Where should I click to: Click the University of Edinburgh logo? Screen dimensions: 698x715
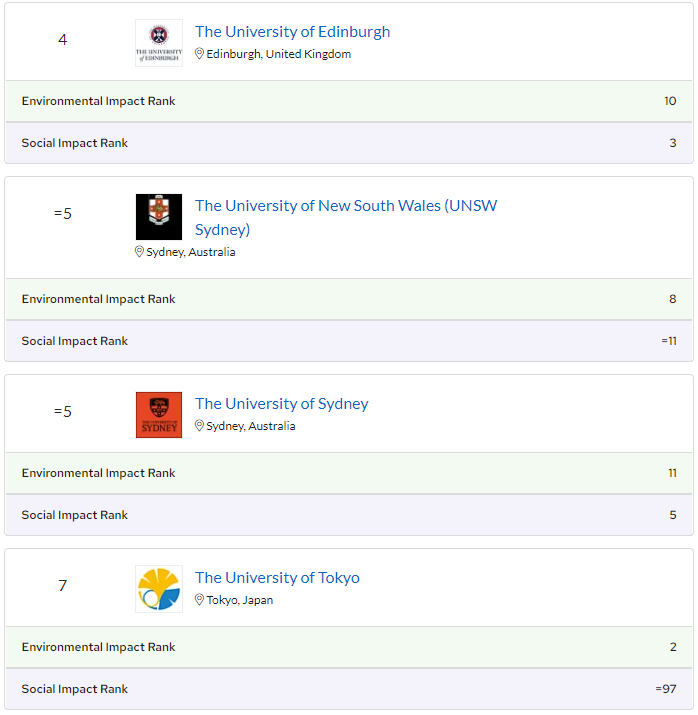(x=159, y=43)
